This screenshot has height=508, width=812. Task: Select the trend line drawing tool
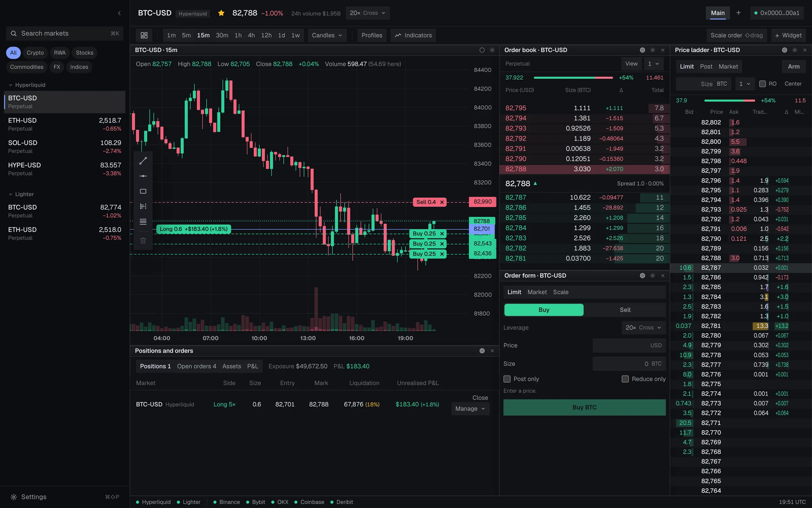[143, 161]
